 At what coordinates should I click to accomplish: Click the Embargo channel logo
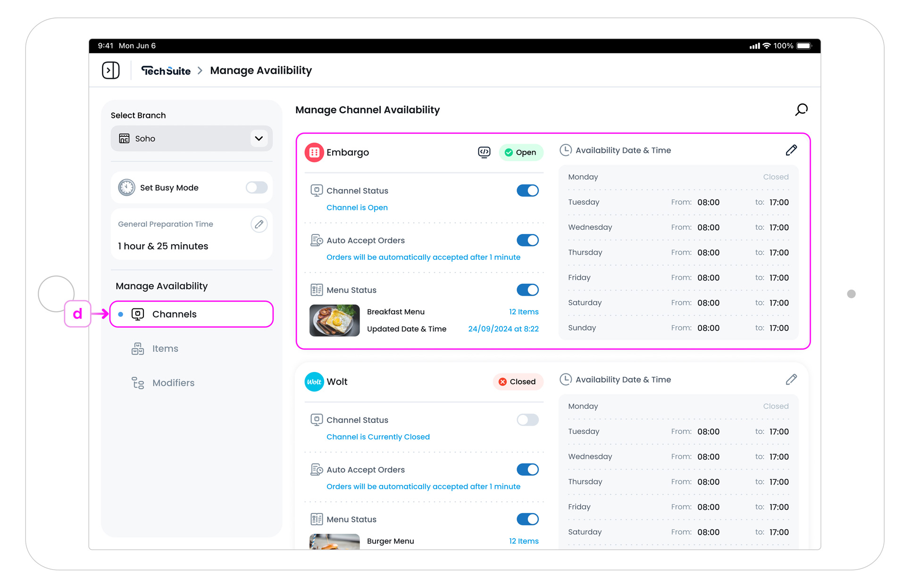pyautogui.click(x=314, y=152)
